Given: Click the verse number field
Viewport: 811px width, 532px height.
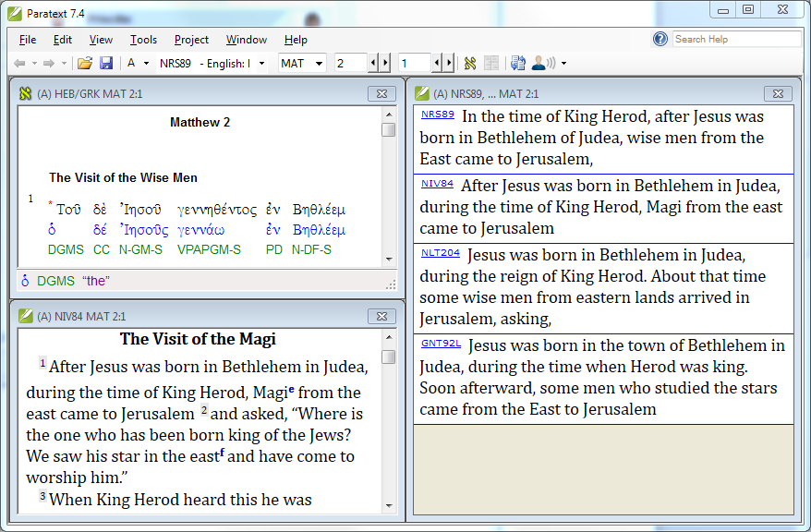Looking at the screenshot, I should [415, 64].
